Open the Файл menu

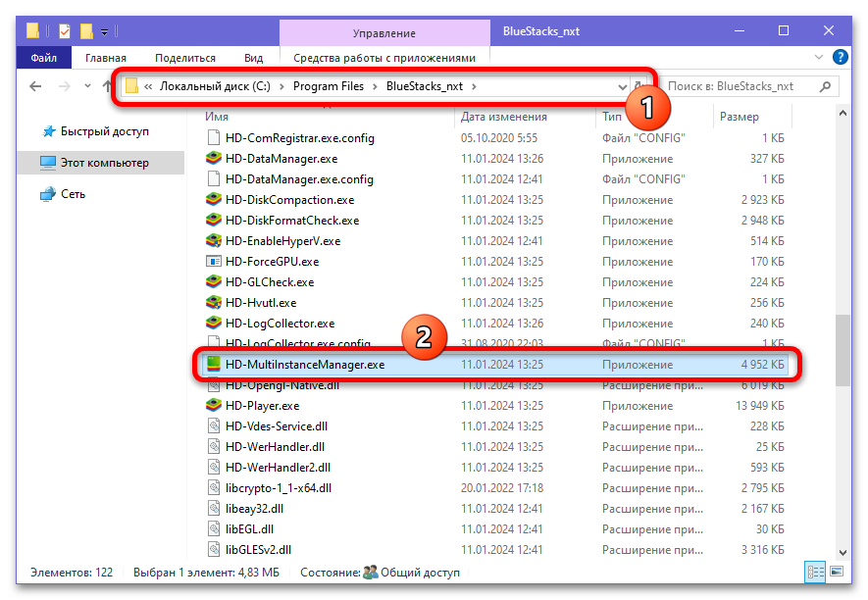(44, 58)
